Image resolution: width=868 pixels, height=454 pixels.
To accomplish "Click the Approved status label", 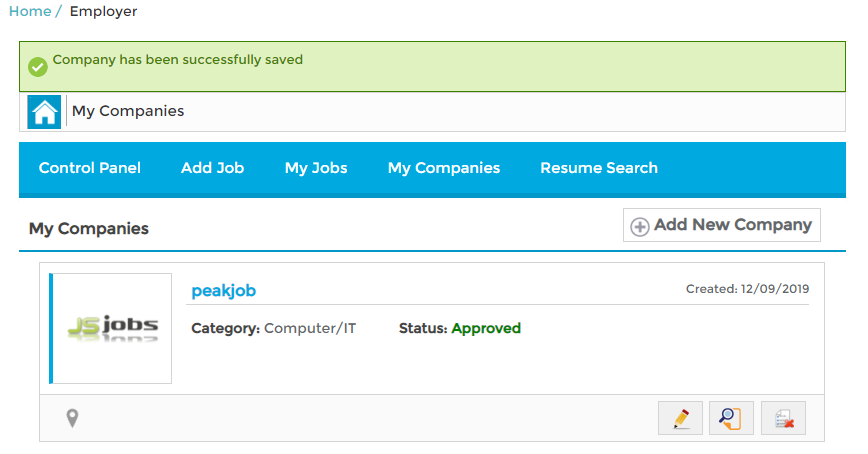I will click(486, 328).
